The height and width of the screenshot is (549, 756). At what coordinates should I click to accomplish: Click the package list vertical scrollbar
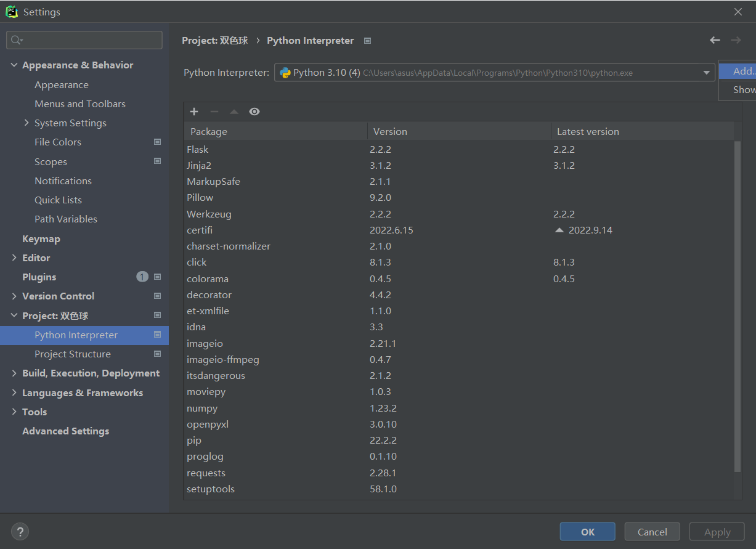pyautogui.click(x=738, y=306)
